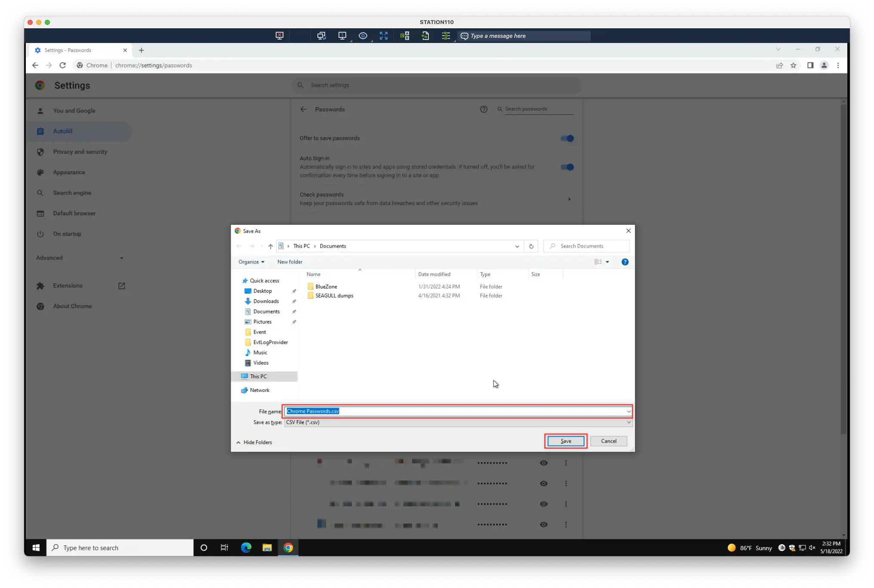
Task: Collapse folders with Hide Folders
Action: (254, 442)
